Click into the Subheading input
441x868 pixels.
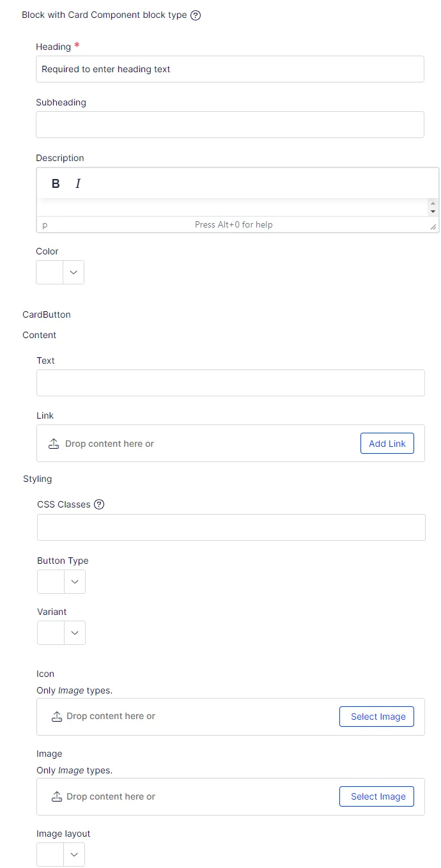[x=230, y=125]
